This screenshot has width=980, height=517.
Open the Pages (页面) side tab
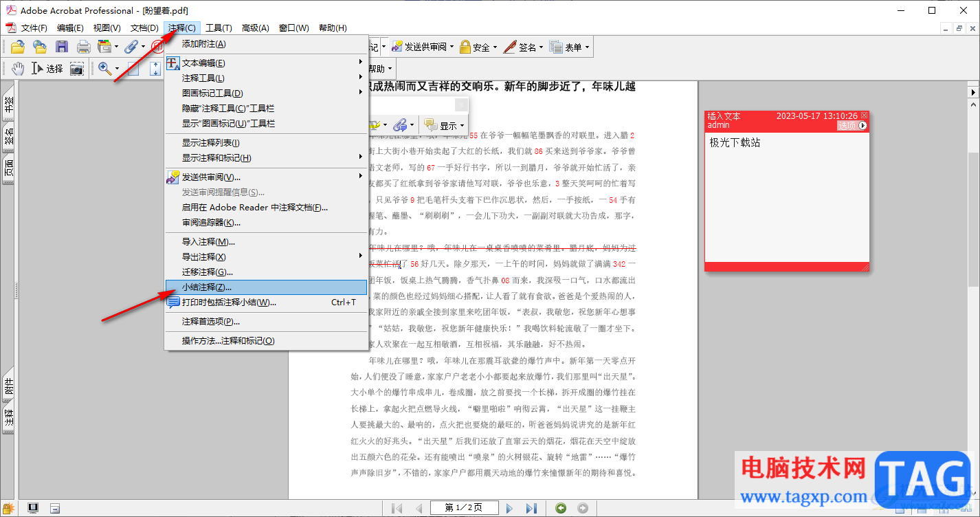(9, 169)
